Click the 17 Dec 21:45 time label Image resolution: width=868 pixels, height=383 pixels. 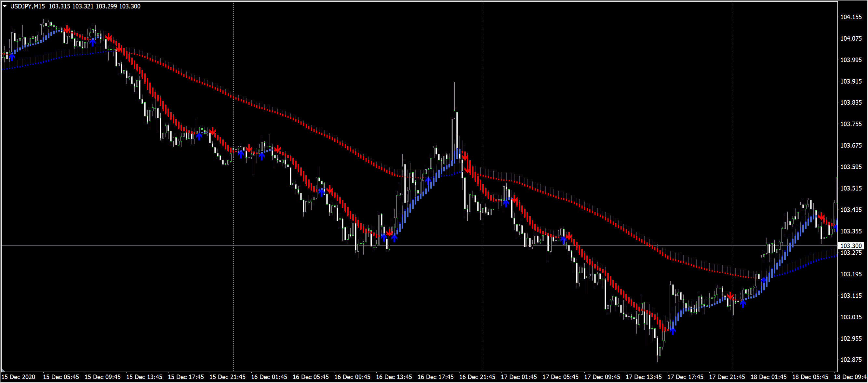click(x=727, y=377)
